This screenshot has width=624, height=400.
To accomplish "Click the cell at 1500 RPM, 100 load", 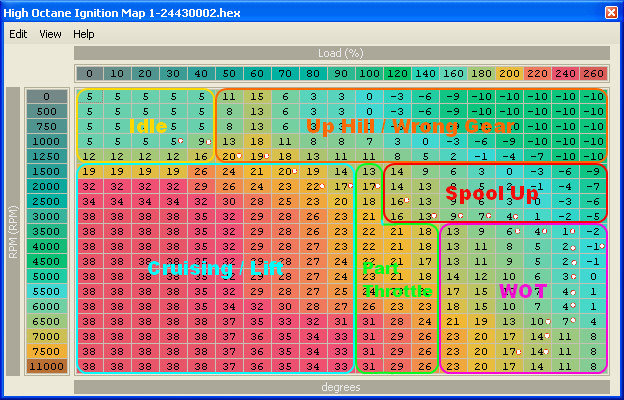I will pos(369,171).
